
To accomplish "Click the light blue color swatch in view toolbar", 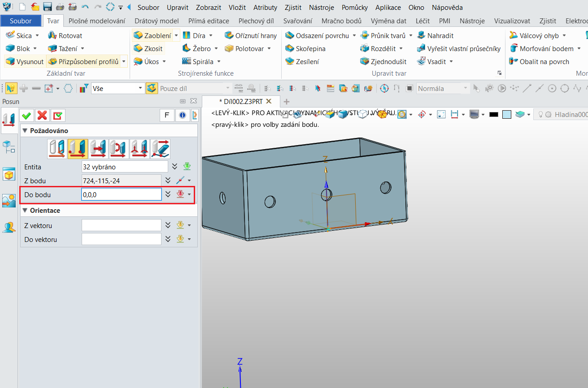I will pos(507,115).
